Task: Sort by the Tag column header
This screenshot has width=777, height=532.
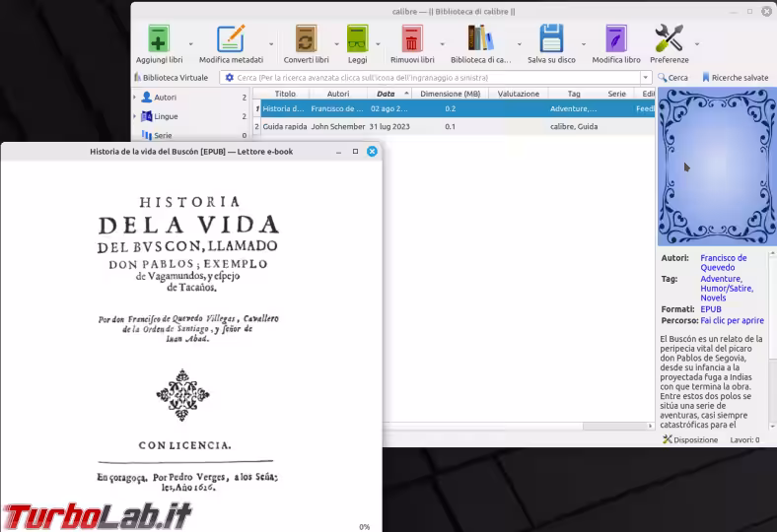Action: tap(573, 94)
